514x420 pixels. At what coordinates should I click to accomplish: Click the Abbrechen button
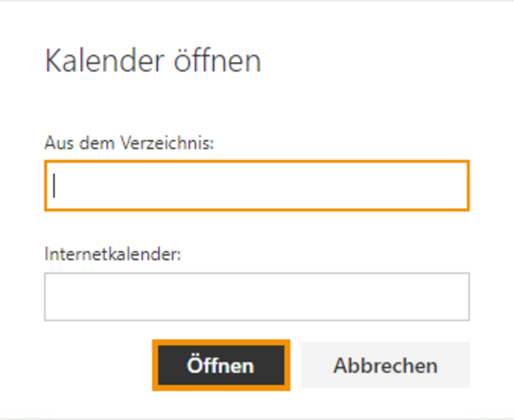(385, 365)
